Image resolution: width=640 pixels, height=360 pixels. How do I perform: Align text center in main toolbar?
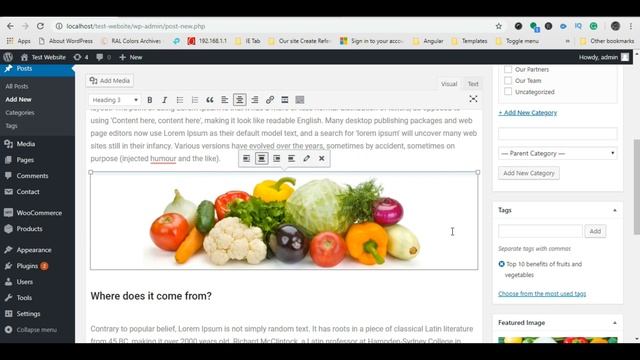tap(240, 100)
